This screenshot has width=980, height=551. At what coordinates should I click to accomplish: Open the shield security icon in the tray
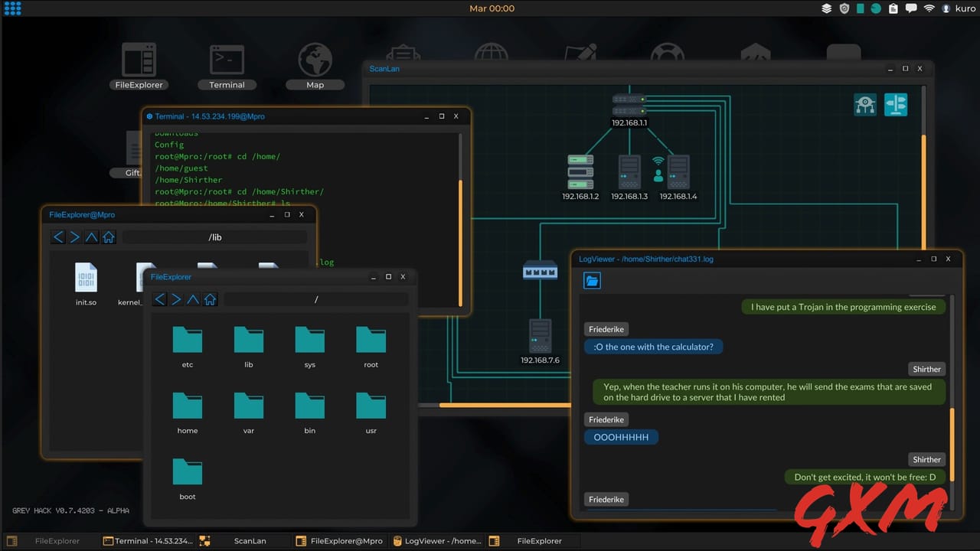pos(844,8)
